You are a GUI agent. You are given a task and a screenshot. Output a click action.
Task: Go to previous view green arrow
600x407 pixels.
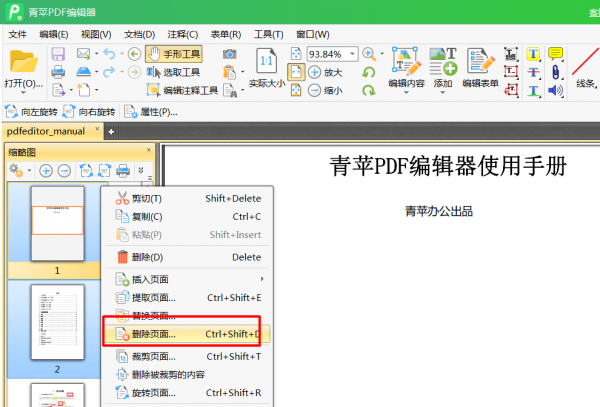pyautogui.click(x=134, y=54)
